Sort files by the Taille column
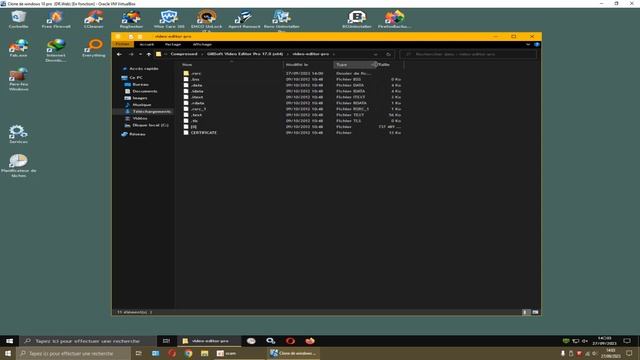 [x=390, y=64]
